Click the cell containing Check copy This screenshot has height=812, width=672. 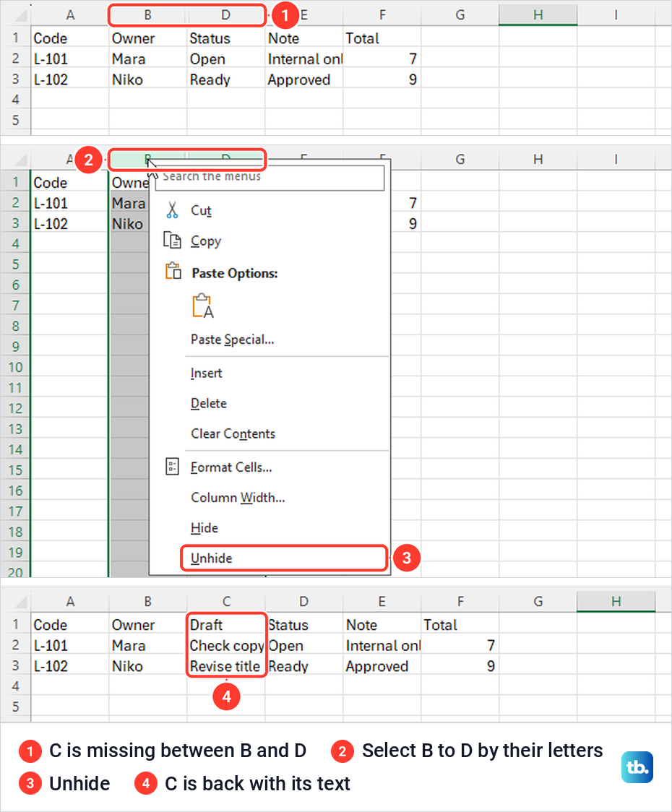226,646
